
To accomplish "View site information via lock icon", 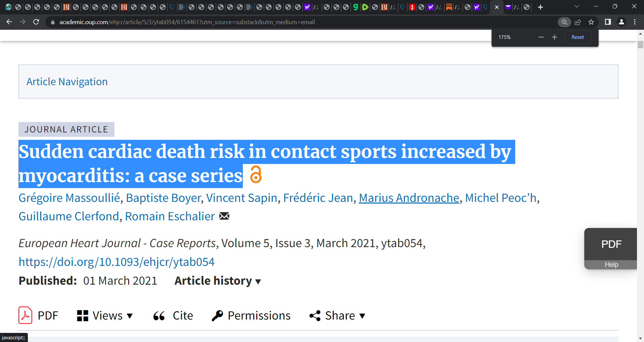I will coord(53,22).
